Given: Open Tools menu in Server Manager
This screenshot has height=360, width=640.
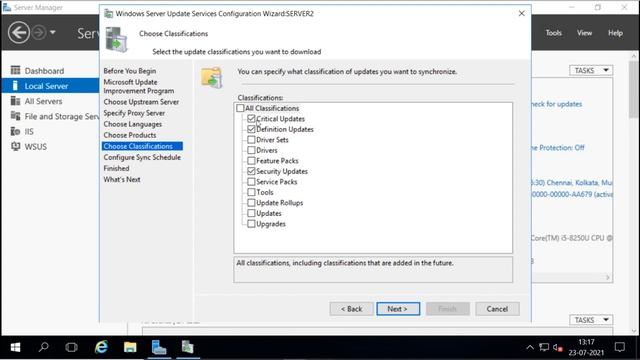Looking at the screenshot, I should (553, 33).
